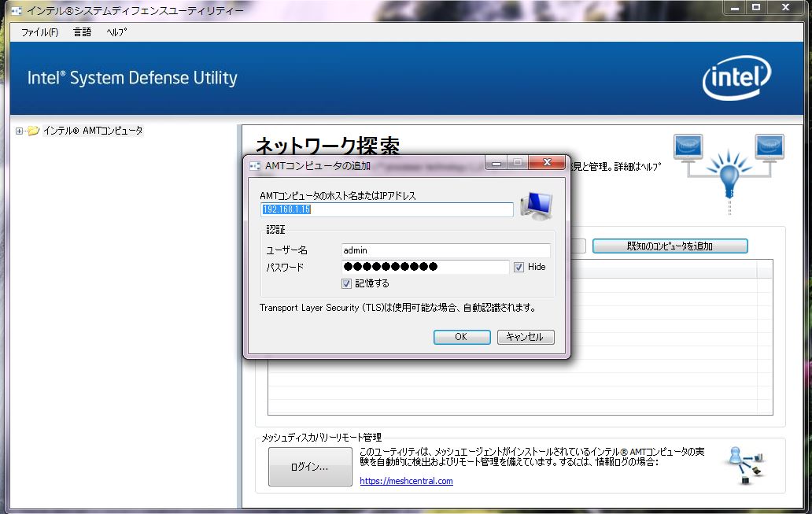Click the folder icon of インテル® AMTコンピュータ
The image size is (812, 514).
[x=34, y=131]
